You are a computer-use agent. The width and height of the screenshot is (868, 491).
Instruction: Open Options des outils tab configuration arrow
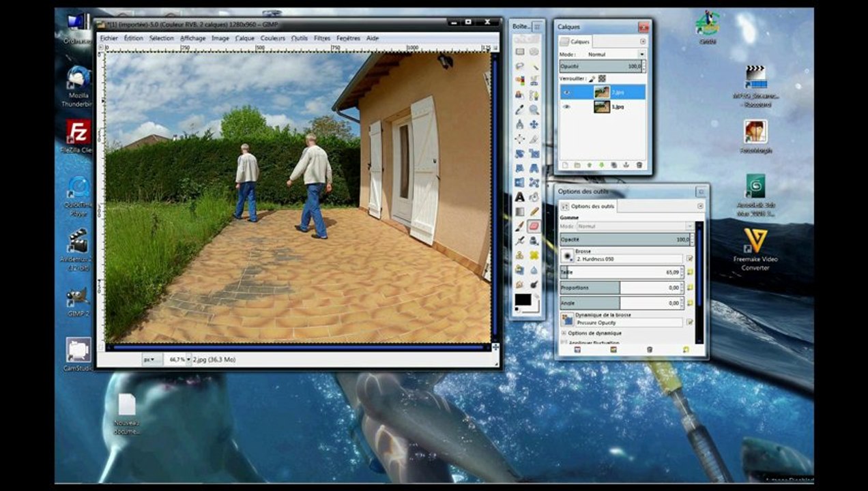(700, 206)
